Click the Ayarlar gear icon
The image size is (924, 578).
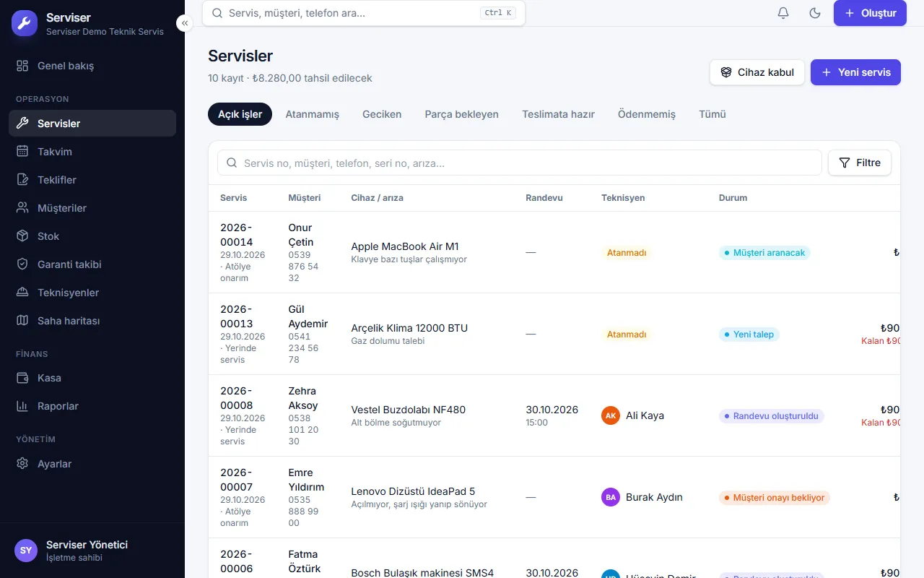(23, 464)
